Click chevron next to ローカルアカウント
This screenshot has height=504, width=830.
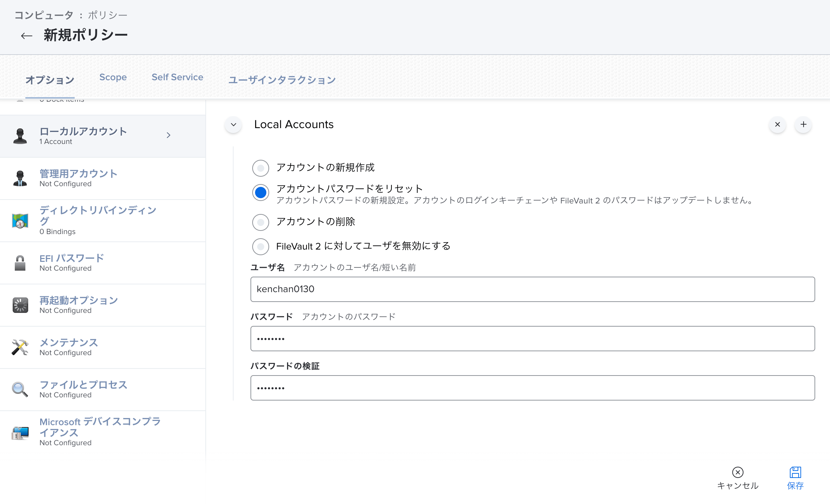point(168,135)
